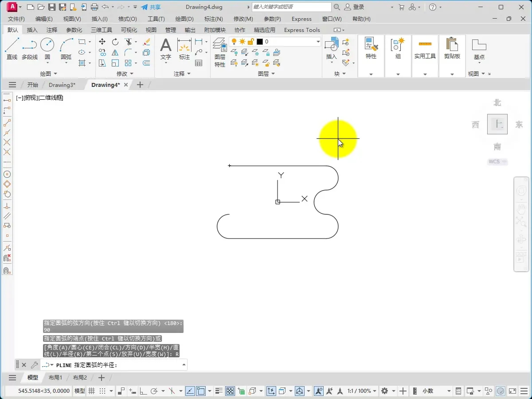
Task: Toggle grid display in status bar
Action: tap(92, 391)
